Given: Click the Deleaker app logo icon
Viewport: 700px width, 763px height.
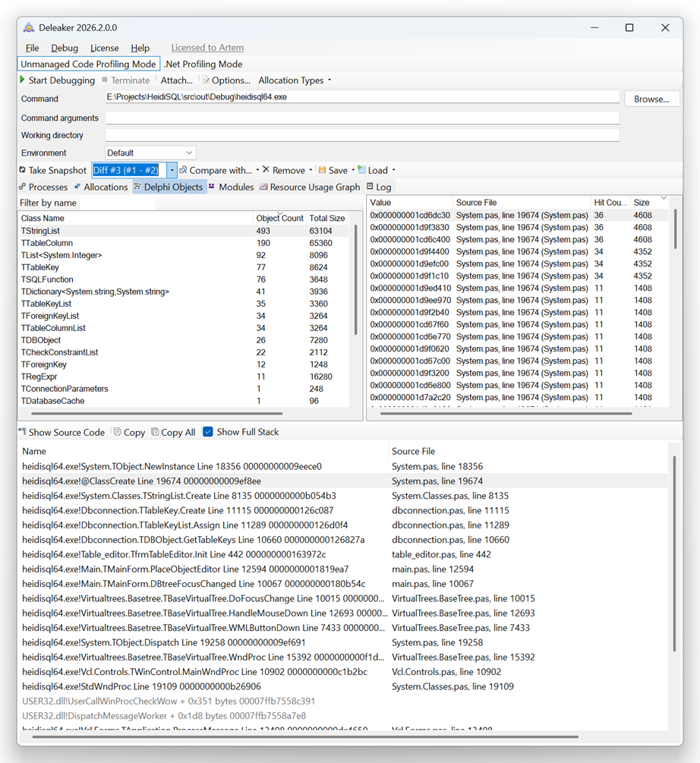Looking at the screenshot, I should click(x=29, y=28).
